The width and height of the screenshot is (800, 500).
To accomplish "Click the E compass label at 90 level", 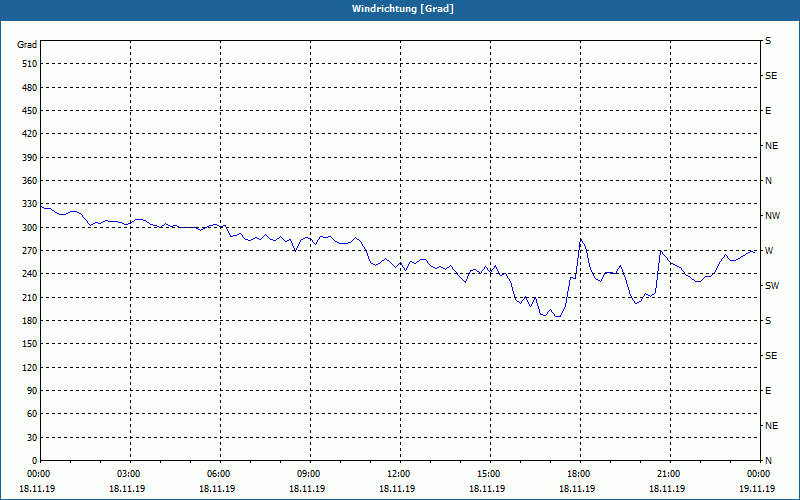I will pos(768,391).
